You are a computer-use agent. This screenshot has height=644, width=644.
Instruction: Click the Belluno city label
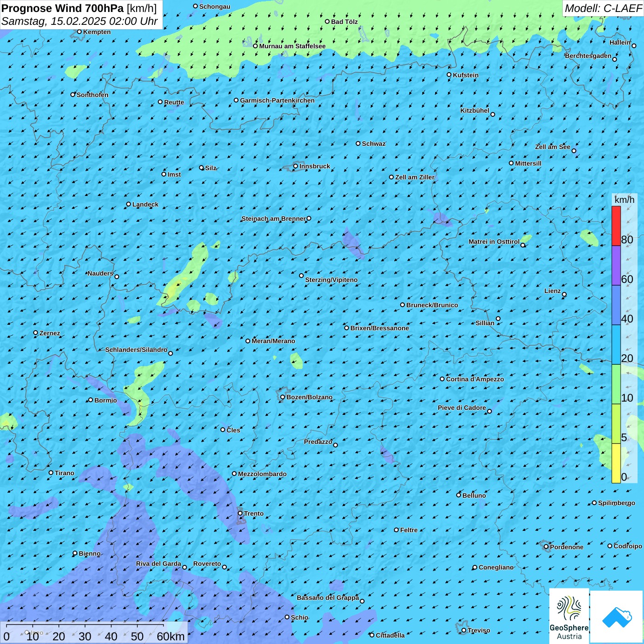(474, 495)
